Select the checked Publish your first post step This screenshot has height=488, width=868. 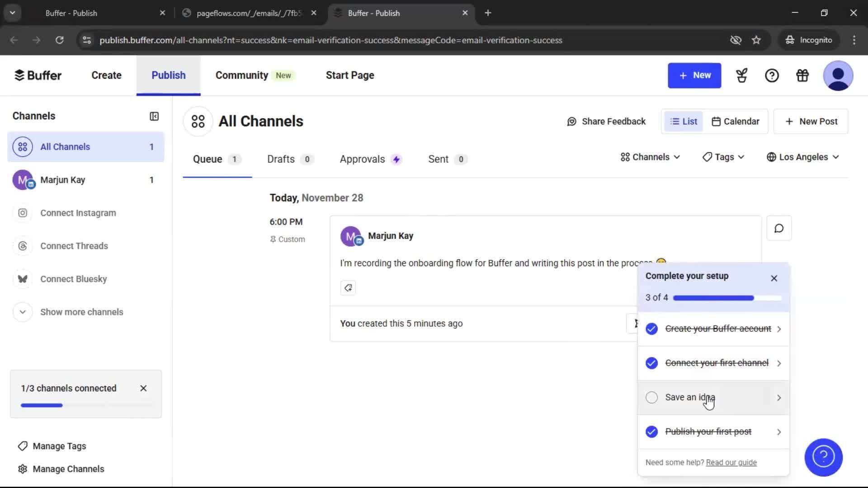pos(708,432)
